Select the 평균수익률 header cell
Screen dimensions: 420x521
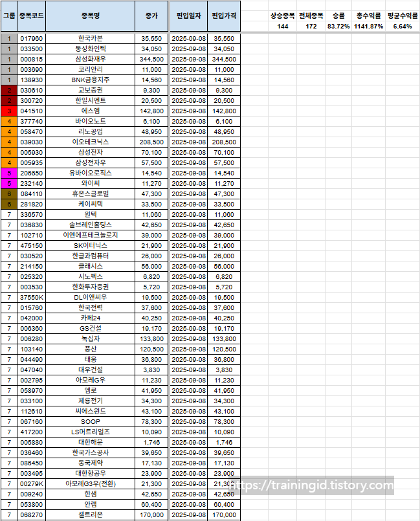point(403,16)
